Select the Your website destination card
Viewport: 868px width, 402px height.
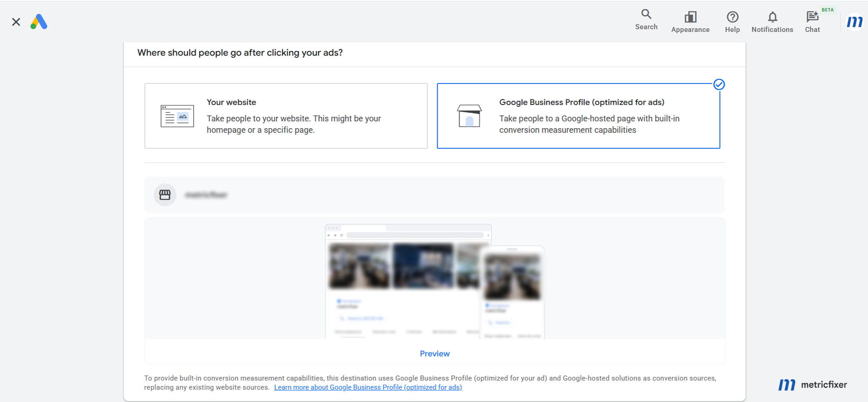tap(286, 116)
